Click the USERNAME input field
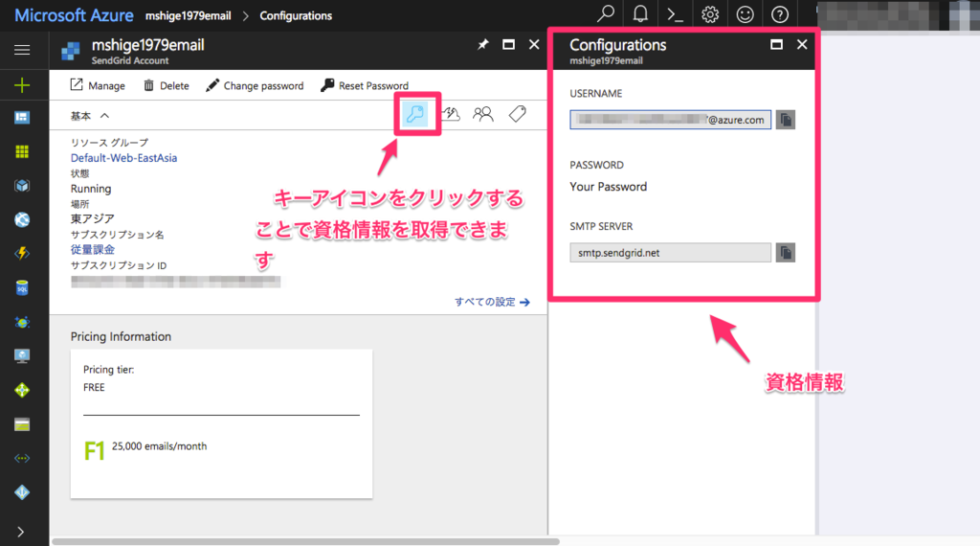Image resolution: width=980 pixels, height=546 pixels. (670, 120)
